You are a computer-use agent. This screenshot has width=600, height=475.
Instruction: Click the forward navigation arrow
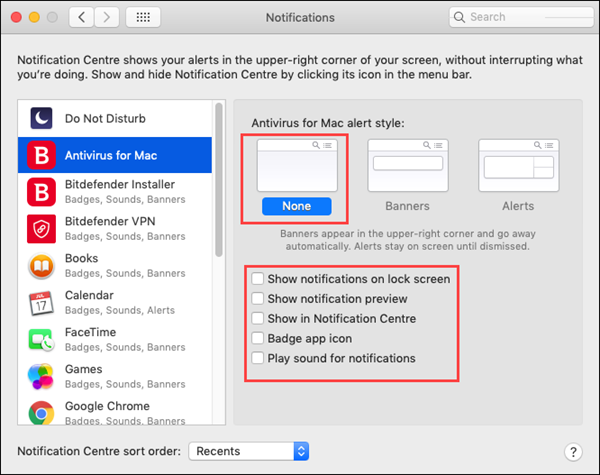point(107,17)
